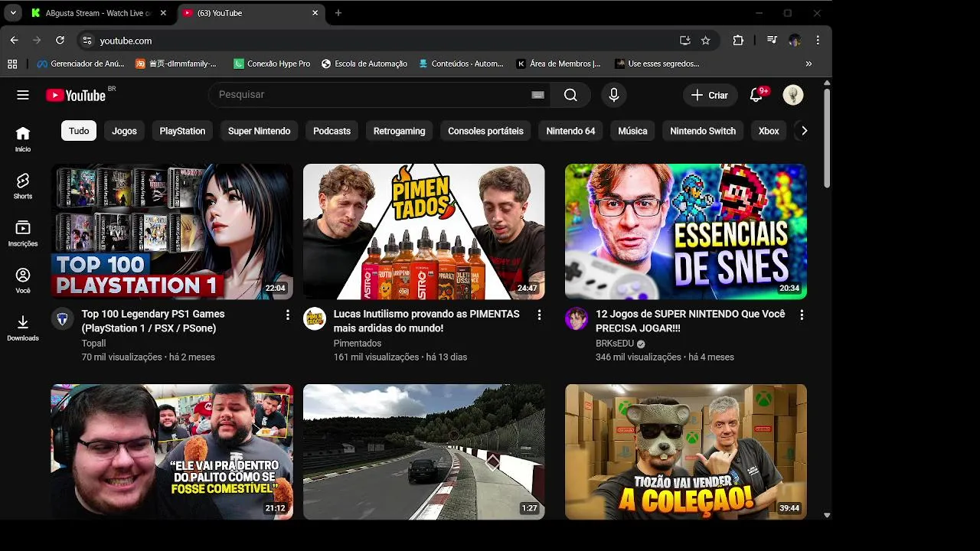Image resolution: width=980 pixels, height=551 pixels.
Task: Click the browser back arrow
Action: (x=14, y=40)
